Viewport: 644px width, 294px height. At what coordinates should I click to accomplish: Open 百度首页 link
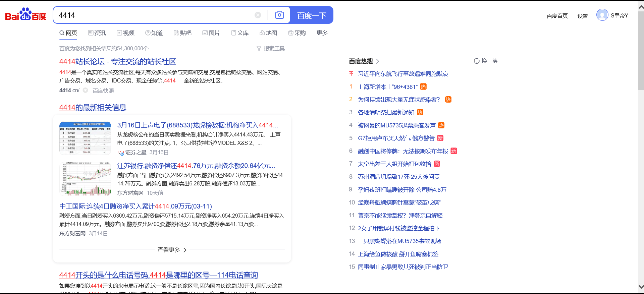(x=557, y=16)
